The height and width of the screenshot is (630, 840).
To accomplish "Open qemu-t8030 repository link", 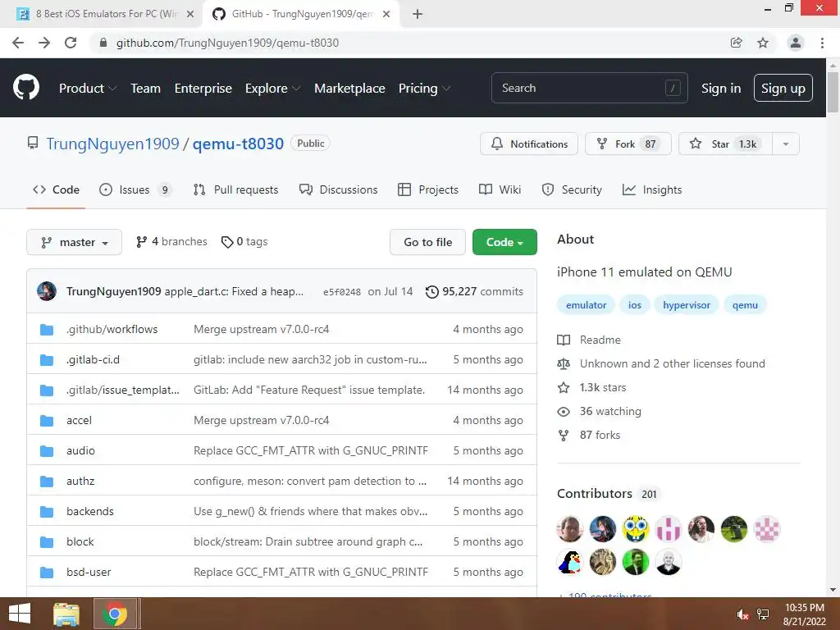I will click(x=238, y=144).
